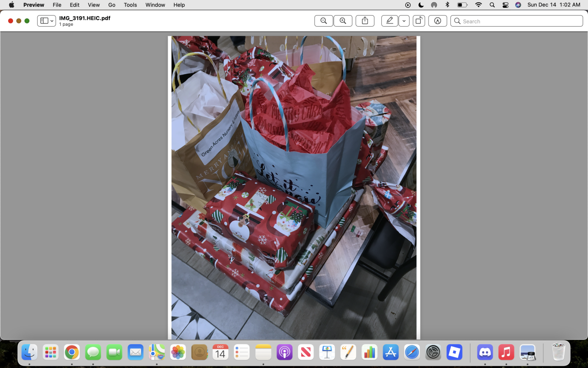
Task: Open Mail from the Dock
Action: (136, 353)
